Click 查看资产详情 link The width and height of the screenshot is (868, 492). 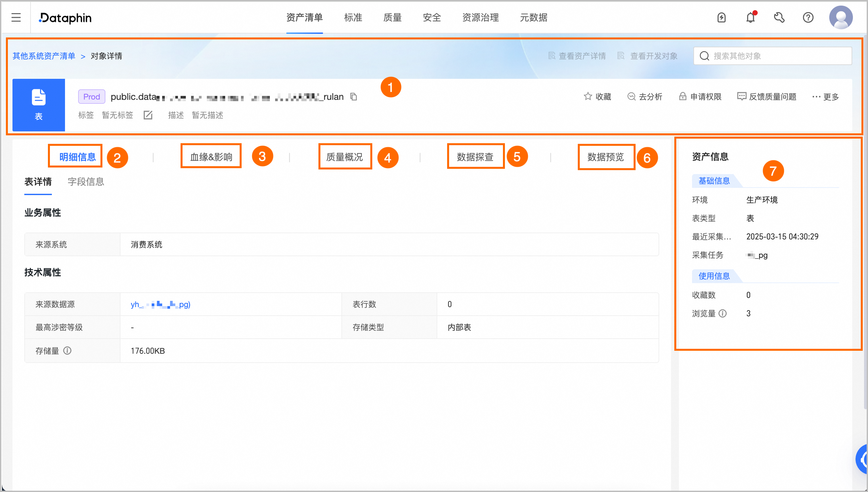(577, 56)
